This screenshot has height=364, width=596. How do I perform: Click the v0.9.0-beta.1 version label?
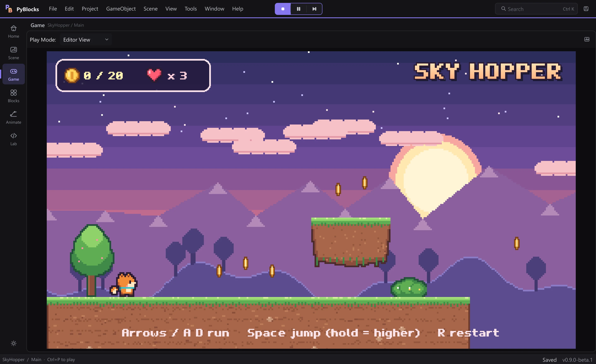(577, 360)
